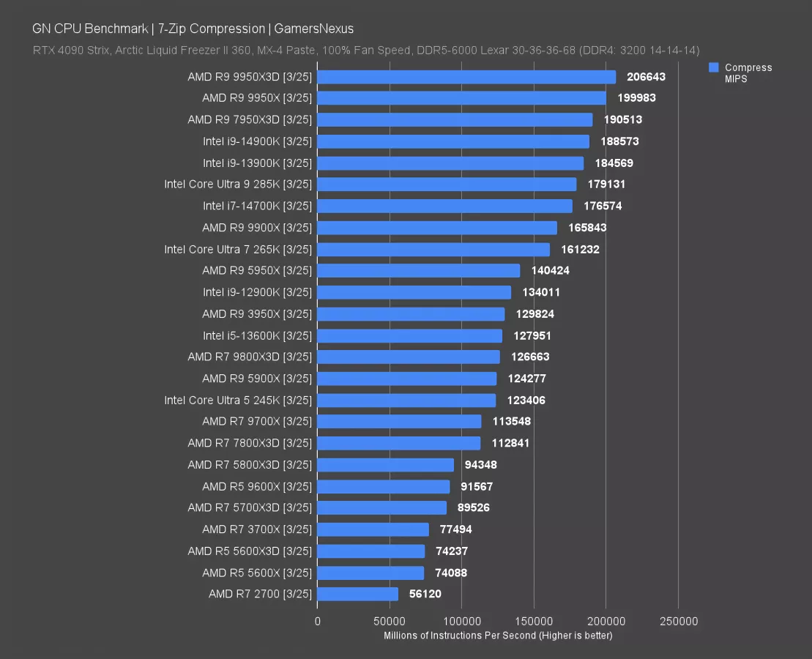The height and width of the screenshot is (659, 812).
Task: Click the Compress MIPS legend label
Action: tap(748, 72)
